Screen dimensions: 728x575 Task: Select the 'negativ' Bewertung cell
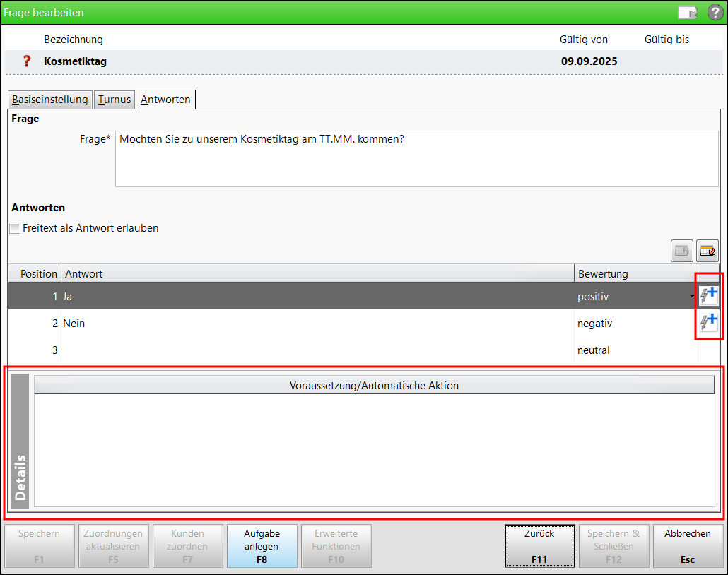pos(634,324)
